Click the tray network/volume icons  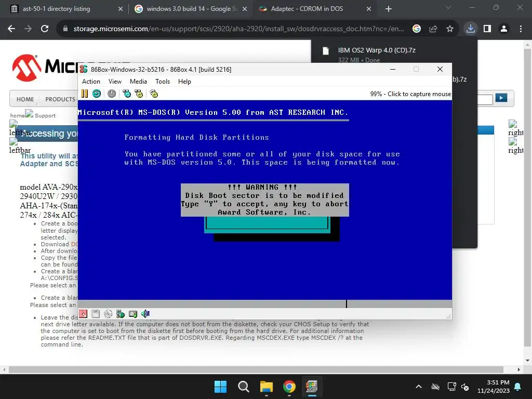pos(458,387)
